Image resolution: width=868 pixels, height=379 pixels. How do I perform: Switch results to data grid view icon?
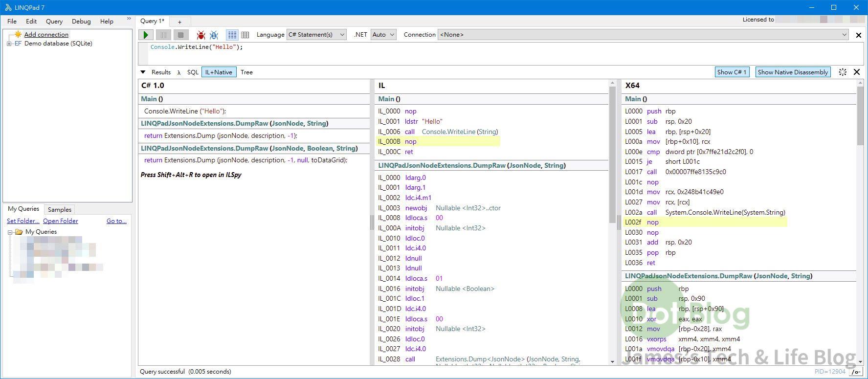245,35
